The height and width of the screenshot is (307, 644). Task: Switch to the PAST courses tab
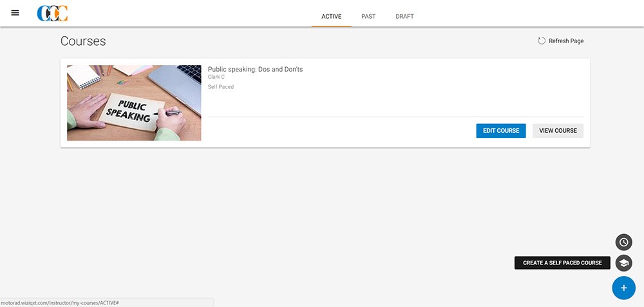368,16
